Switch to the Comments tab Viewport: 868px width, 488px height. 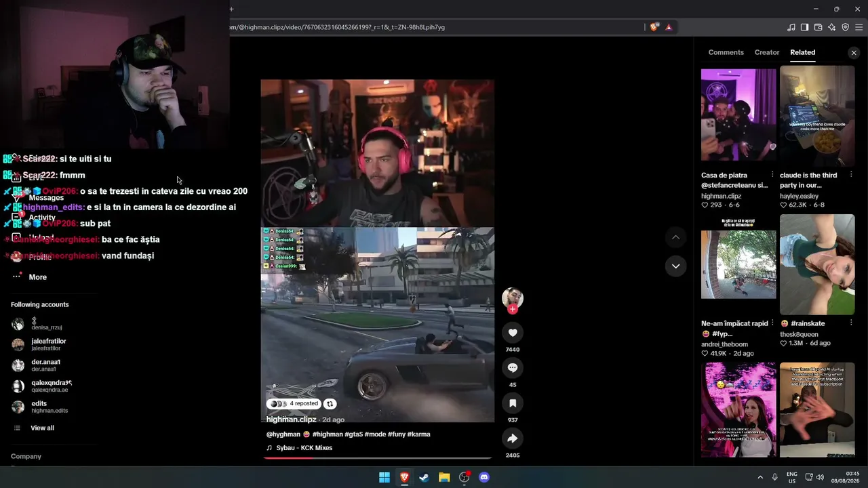pos(726,52)
